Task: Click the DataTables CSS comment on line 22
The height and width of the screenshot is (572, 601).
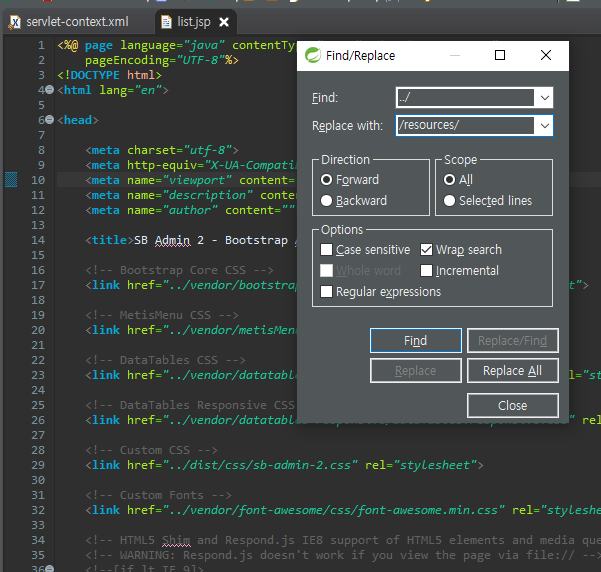Action: [x=165, y=360]
